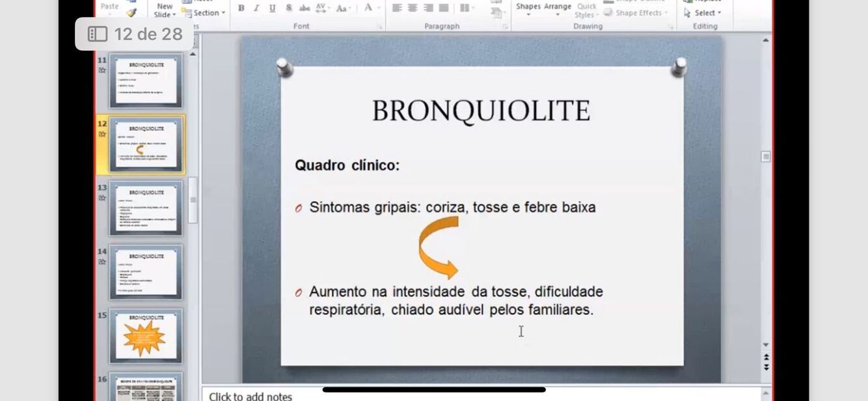The height and width of the screenshot is (401, 868).
Task: Open the Shapes gallery
Action: [x=528, y=8]
